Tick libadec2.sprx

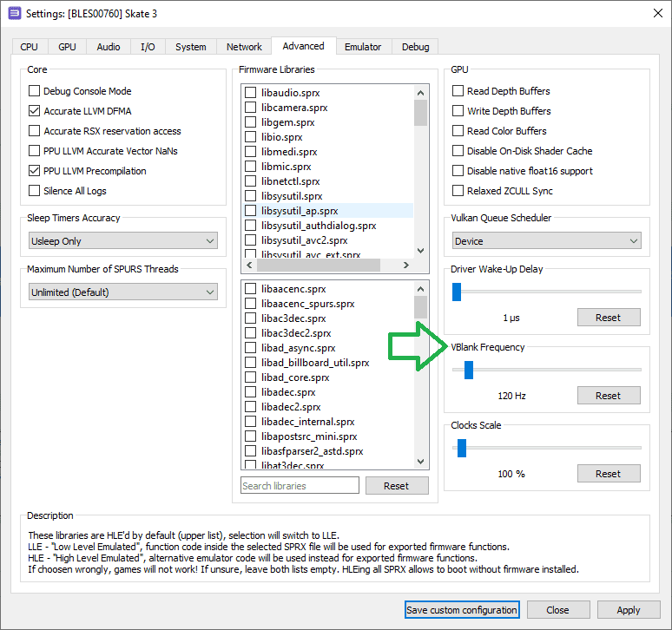(x=250, y=407)
